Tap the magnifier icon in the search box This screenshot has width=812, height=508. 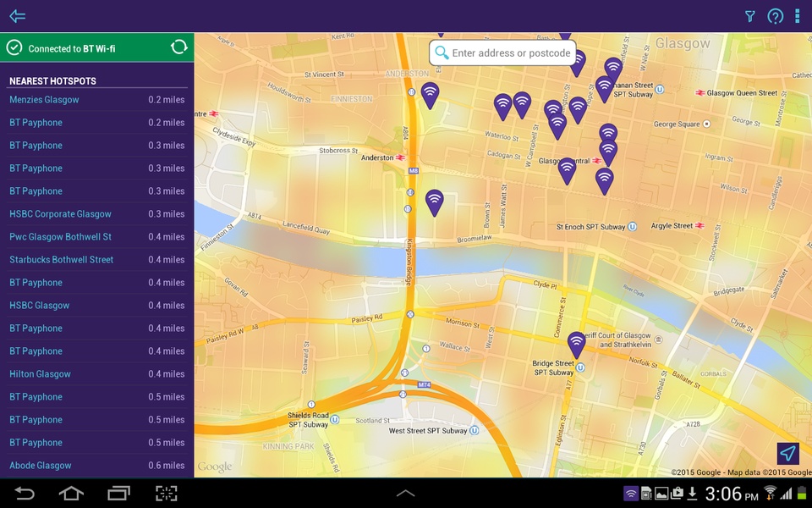[442, 52]
